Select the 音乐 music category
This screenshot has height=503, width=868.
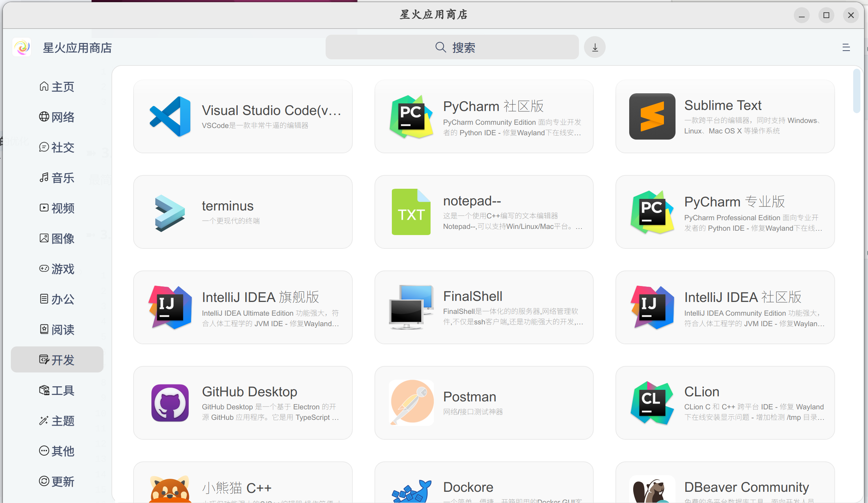point(57,178)
